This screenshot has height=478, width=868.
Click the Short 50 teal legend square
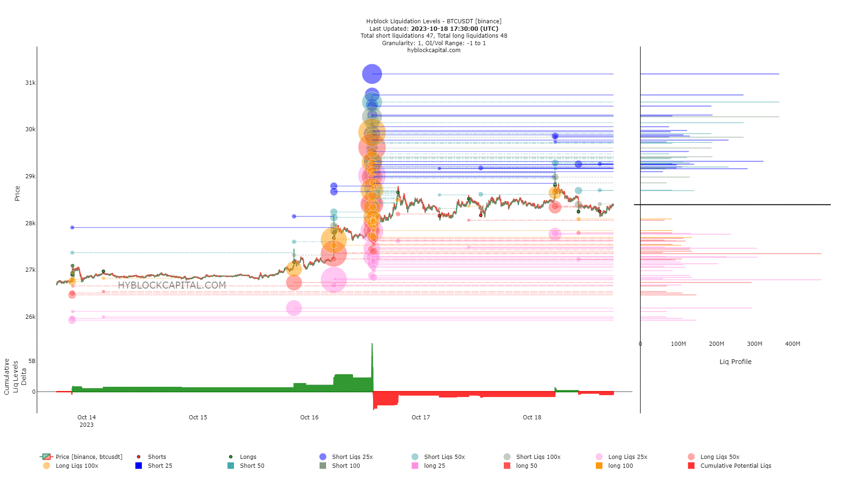click(x=231, y=465)
